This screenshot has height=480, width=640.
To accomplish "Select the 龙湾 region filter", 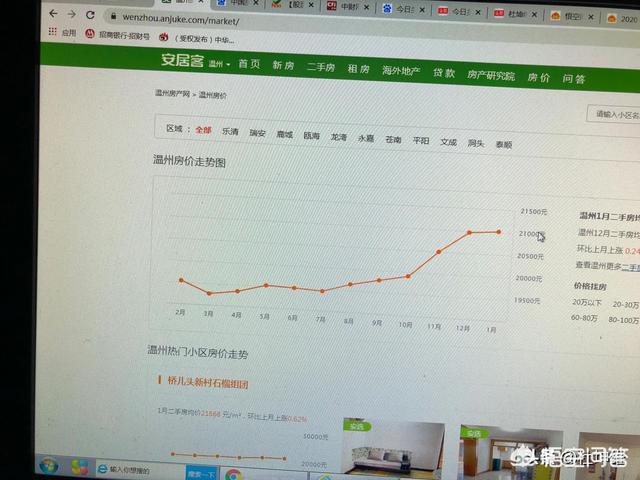I will tap(339, 137).
